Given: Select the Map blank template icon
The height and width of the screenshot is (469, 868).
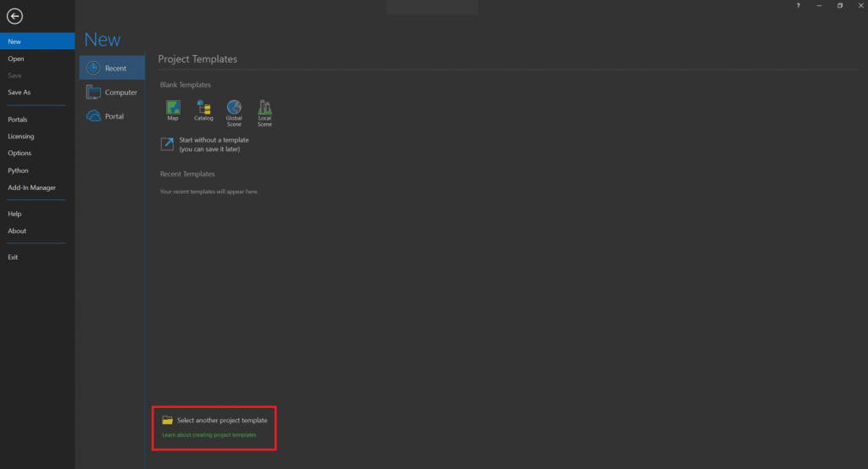Looking at the screenshot, I should pyautogui.click(x=173, y=108).
